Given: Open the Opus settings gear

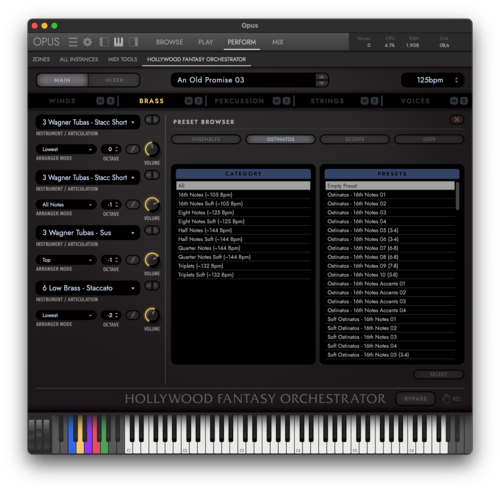Looking at the screenshot, I should [x=87, y=42].
